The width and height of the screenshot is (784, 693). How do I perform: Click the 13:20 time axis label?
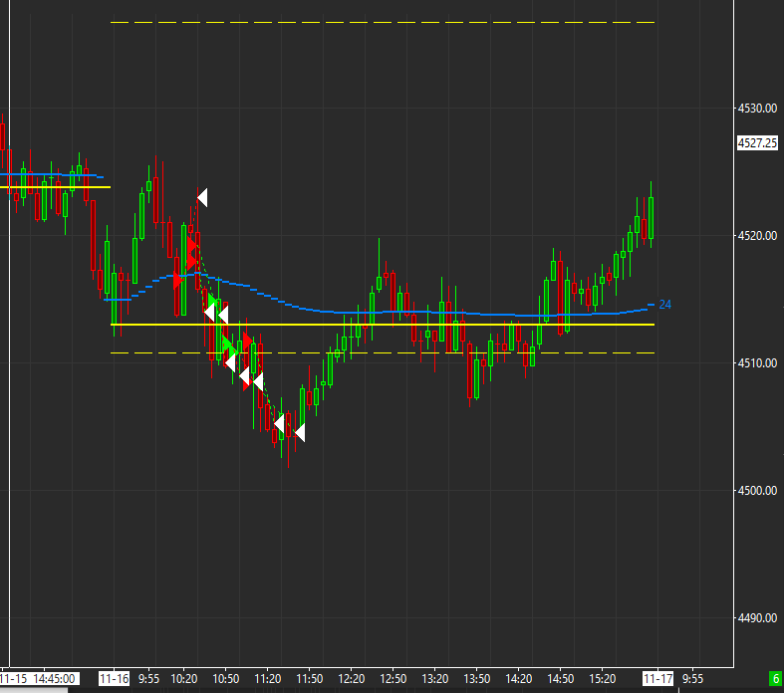click(x=435, y=679)
